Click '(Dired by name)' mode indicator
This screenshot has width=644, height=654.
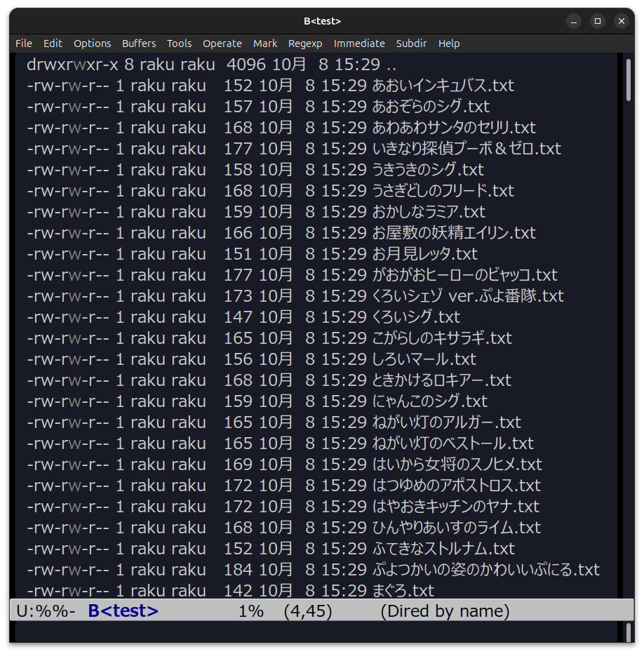click(445, 611)
